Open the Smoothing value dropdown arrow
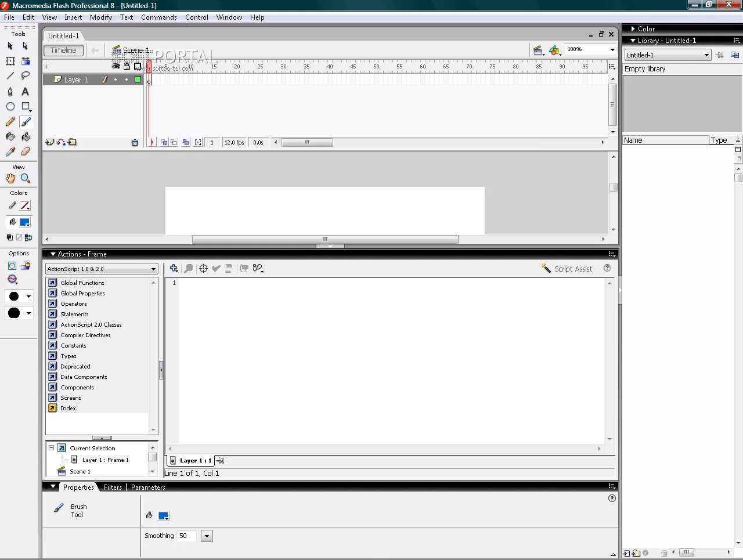The image size is (743, 560). point(207,536)
